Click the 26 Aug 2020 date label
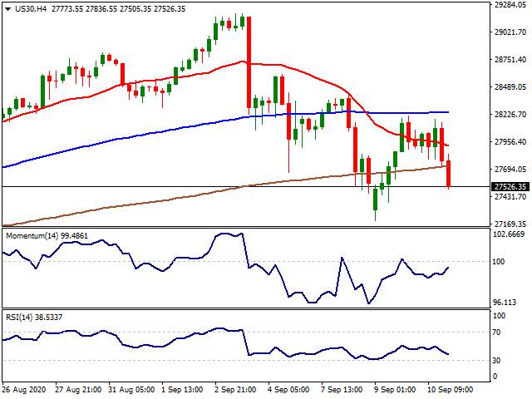The height and width of the screenshot is (399, 532). (26, 389)
